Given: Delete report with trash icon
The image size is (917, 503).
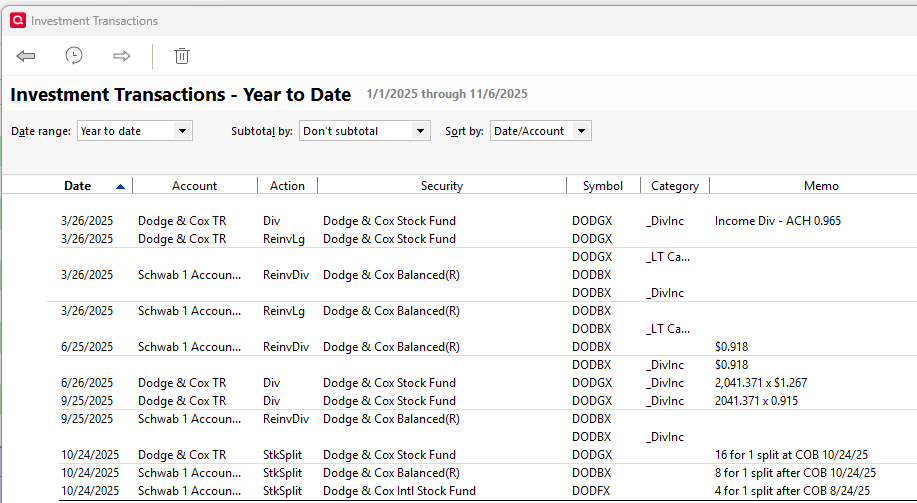Looking at the screenshot, I should click(182, 56).
